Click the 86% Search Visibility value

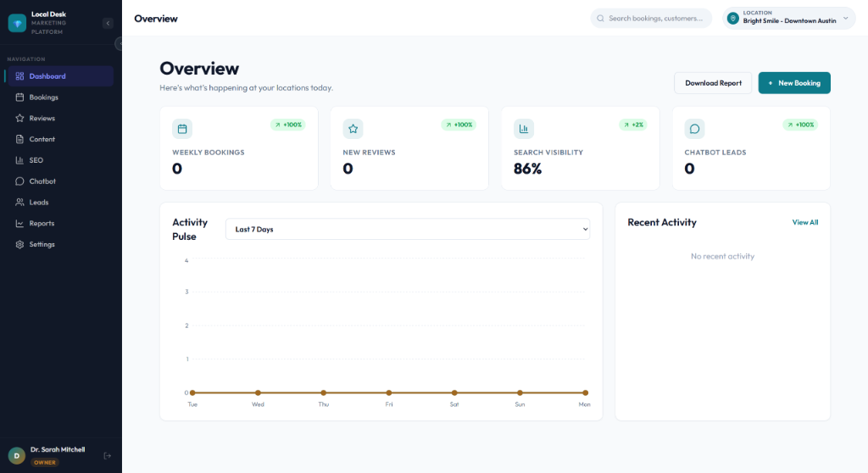(x=527, y=169)
